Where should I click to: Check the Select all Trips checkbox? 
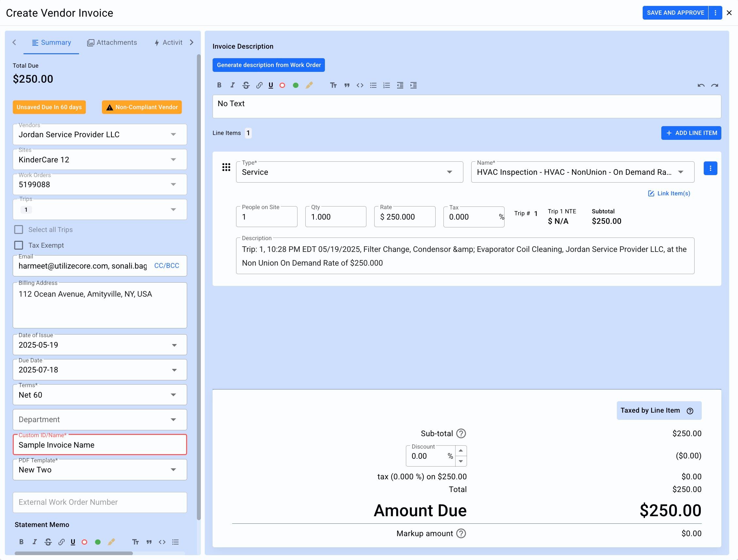coord(19,230)
